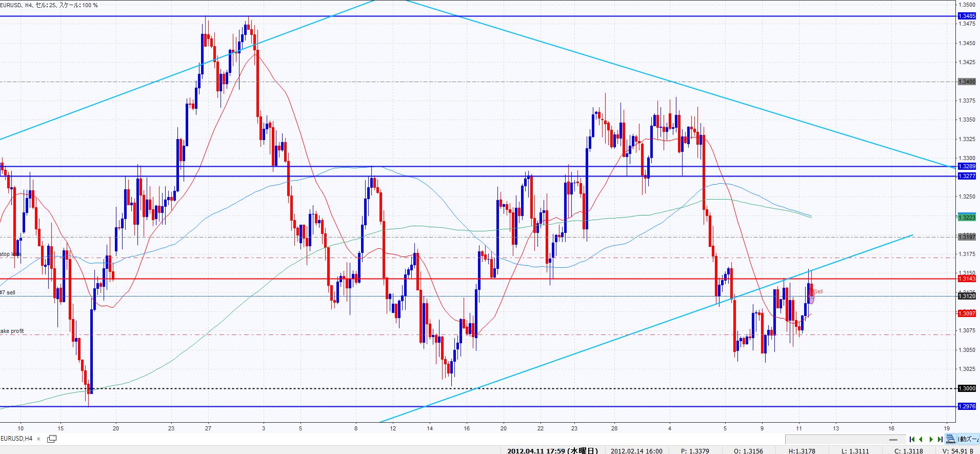Open the new chart window icon
The height and width of the screenshot is (454, 980).
click(x=51, y=439)
